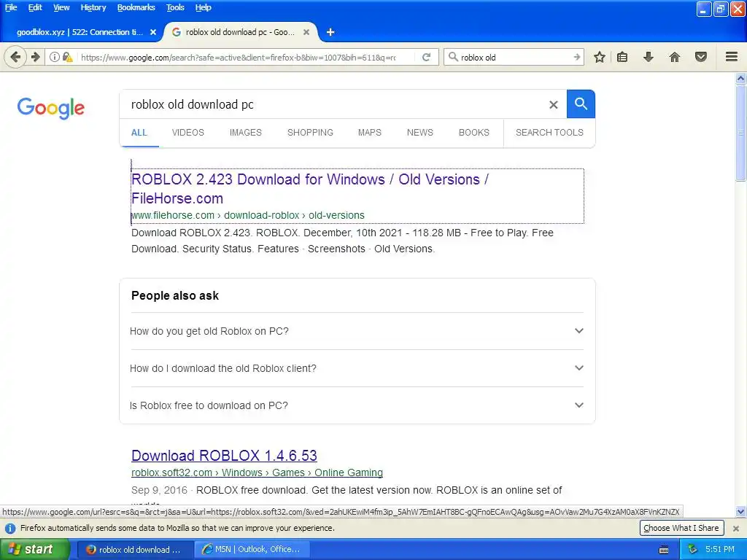Switch to MSN Internet Explorer taskbar window
The image size is (747, 560).
click(253, 550)
